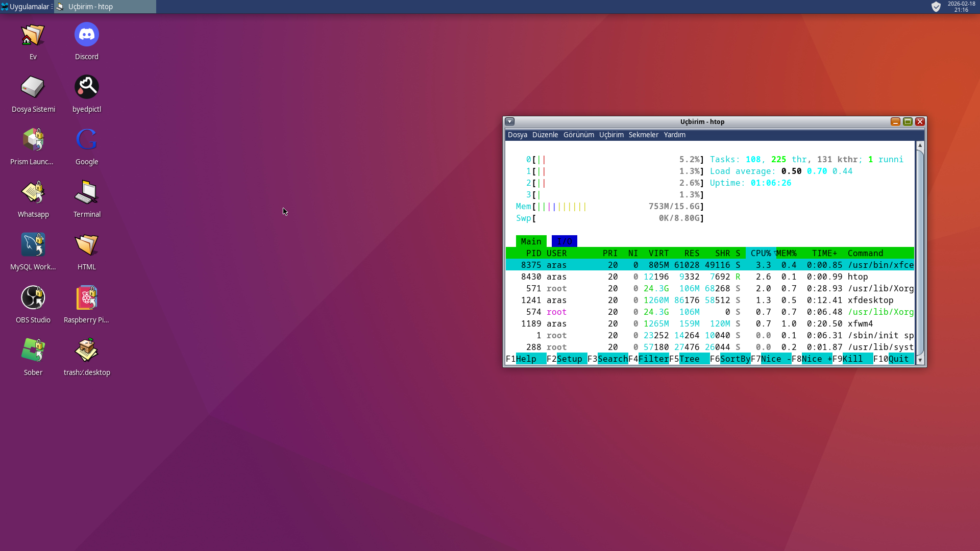The height and width of the screenshot is (551, 980).
Task: Click the F10 Quit function button
Action: coord(898,359)
